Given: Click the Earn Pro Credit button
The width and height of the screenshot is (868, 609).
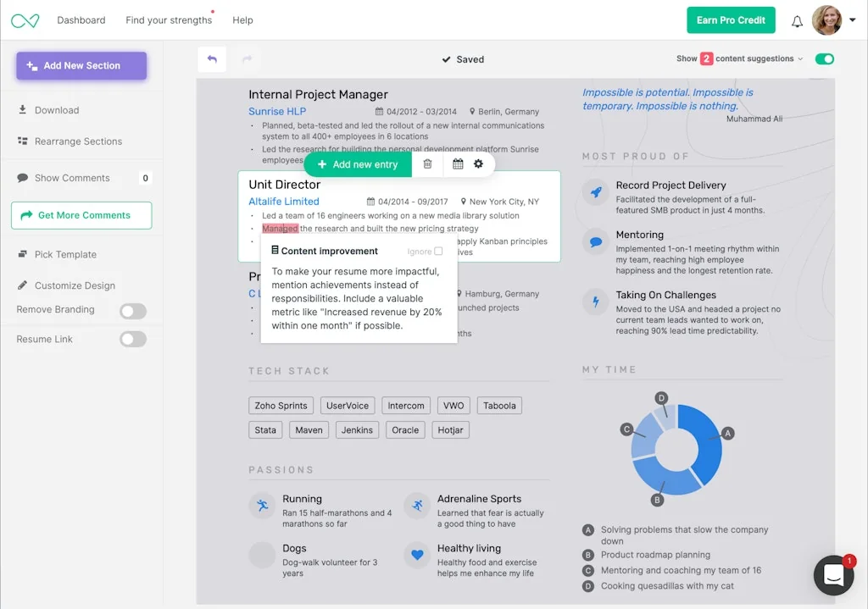Looking at the screenshot, I should click(x=731, y=19).
